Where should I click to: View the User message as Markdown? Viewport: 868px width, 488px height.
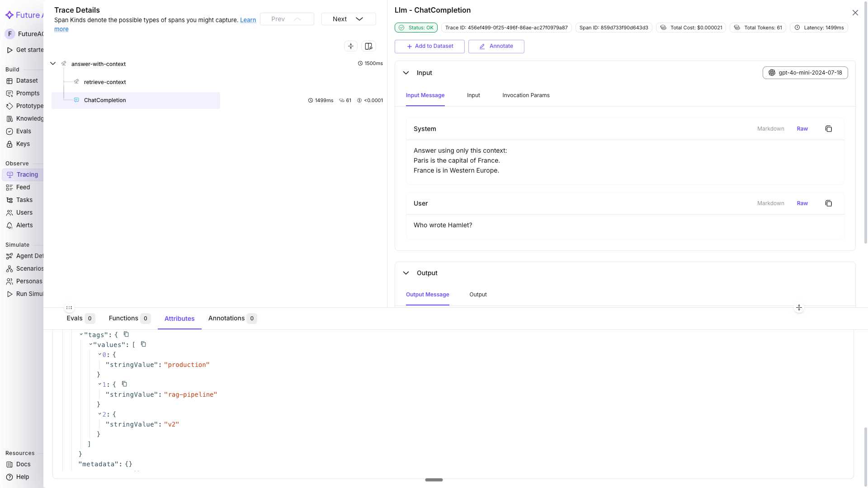point(771,203)
